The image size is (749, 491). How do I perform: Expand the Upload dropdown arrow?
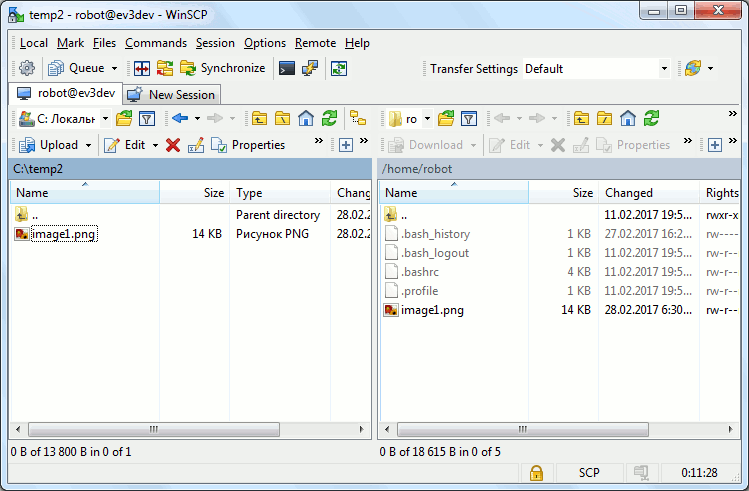(88, 145)
